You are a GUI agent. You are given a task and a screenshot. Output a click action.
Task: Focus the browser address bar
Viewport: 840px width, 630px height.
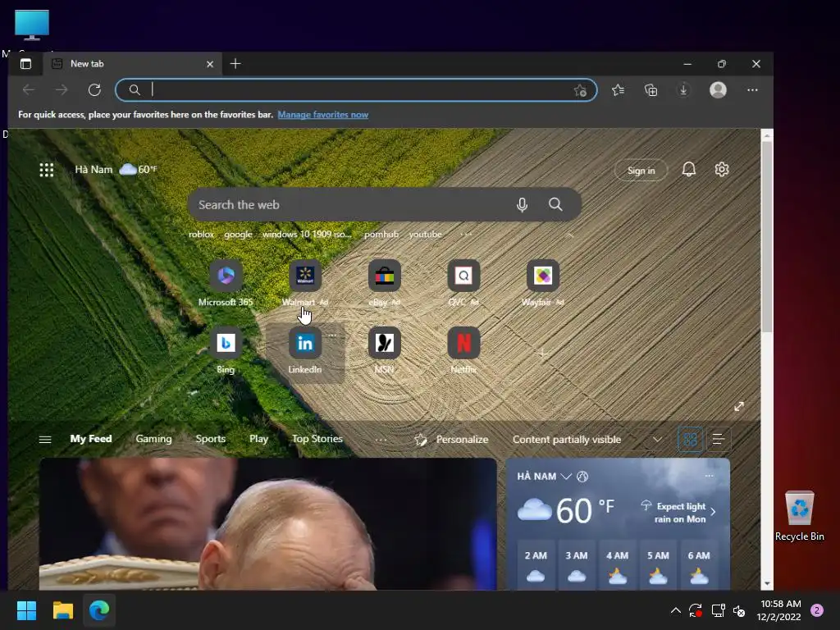356,90
